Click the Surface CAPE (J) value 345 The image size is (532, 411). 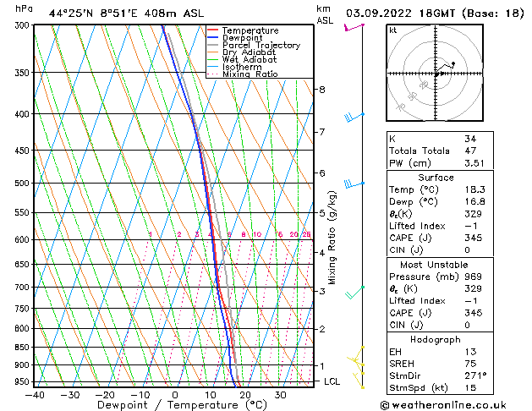[474, 238]
